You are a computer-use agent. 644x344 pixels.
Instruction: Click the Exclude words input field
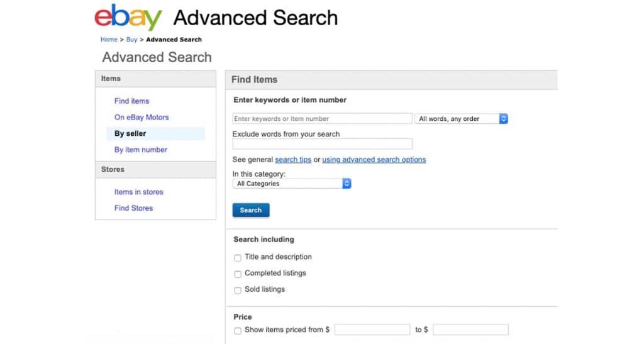tap(322, 144)
